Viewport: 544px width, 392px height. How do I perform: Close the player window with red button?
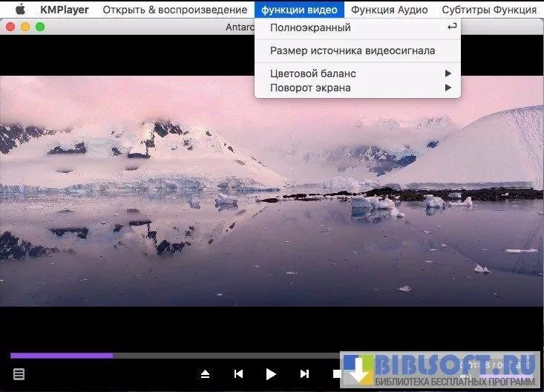coord(10,27)
